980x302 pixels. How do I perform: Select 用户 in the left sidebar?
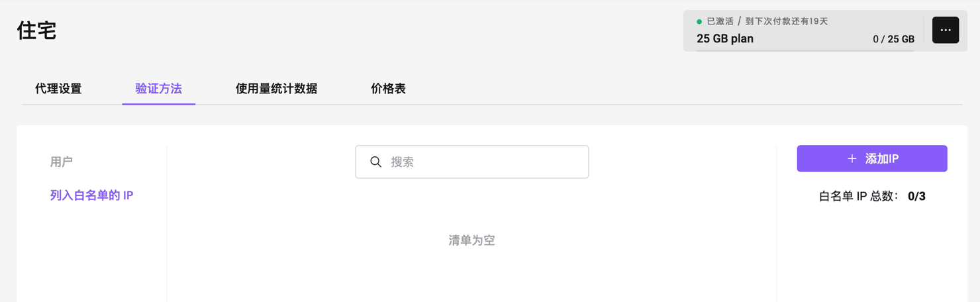click(x=62, y=162)
